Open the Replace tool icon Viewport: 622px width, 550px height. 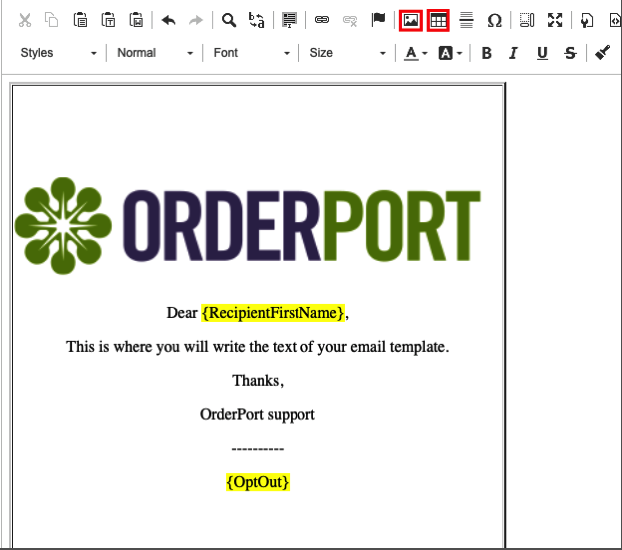[x=256, y=20]
